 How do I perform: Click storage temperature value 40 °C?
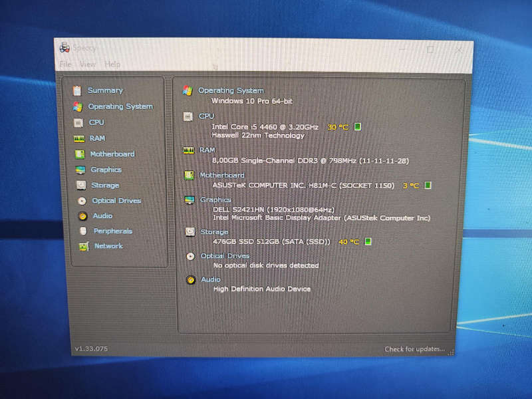pyautogui.click(x=348, y=242)
